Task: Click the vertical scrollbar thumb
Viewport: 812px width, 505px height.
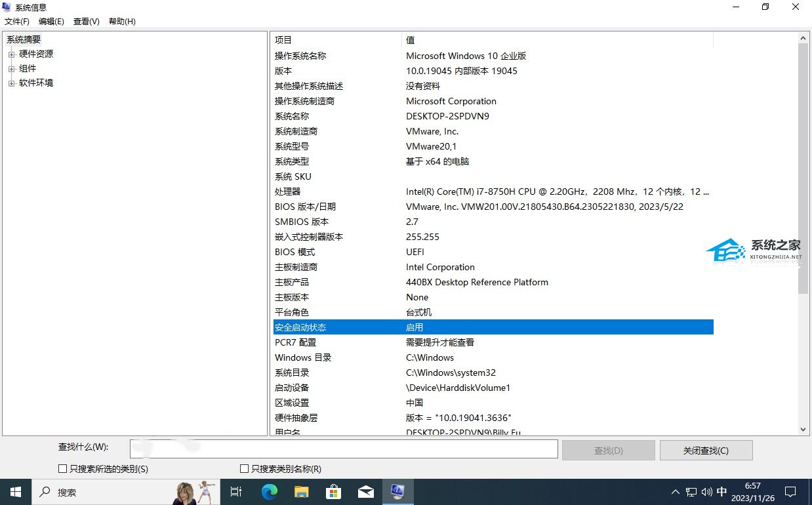Action: [x=803, y=169]
